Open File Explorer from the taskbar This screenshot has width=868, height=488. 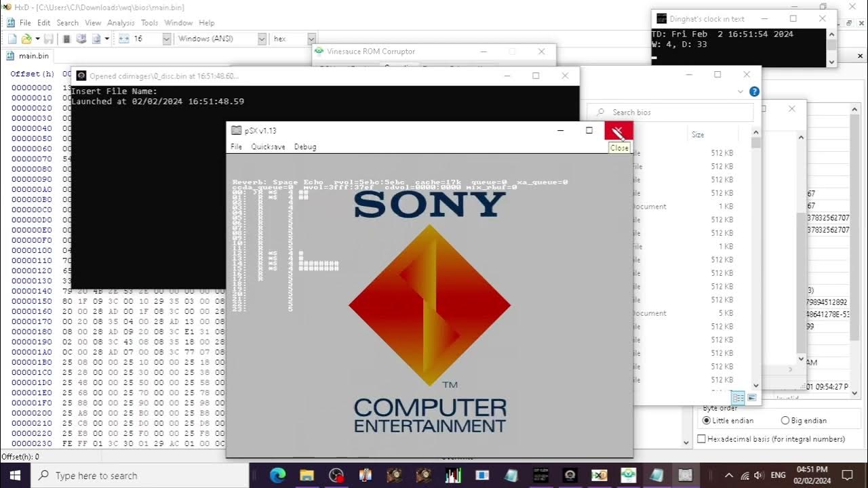click(x=307, y=476)
